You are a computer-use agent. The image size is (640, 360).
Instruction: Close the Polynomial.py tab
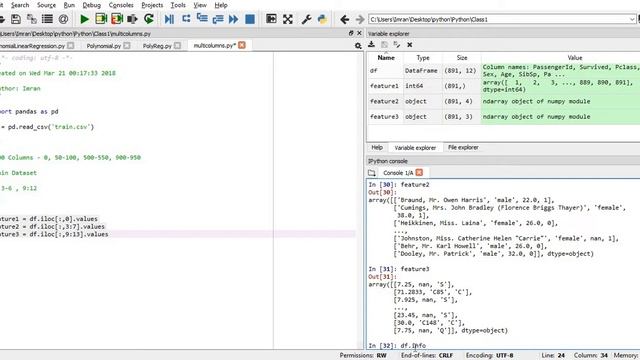[127, 45]
